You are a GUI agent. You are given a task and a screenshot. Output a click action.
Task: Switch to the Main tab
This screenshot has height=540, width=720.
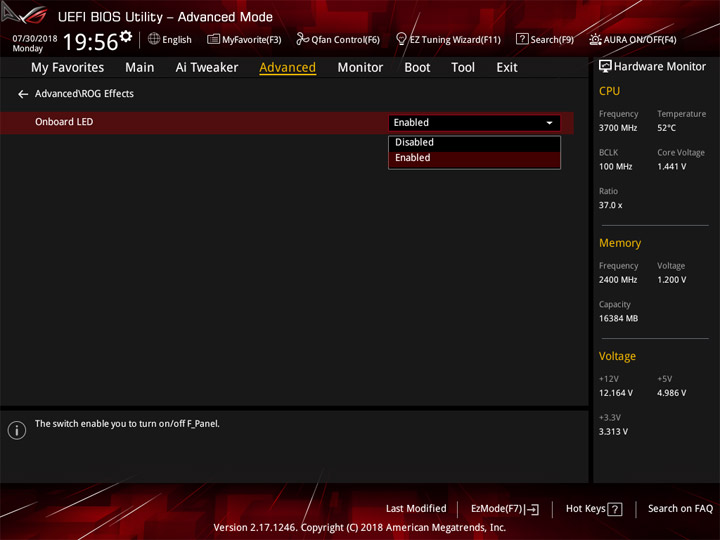click(x=140, y=68)
